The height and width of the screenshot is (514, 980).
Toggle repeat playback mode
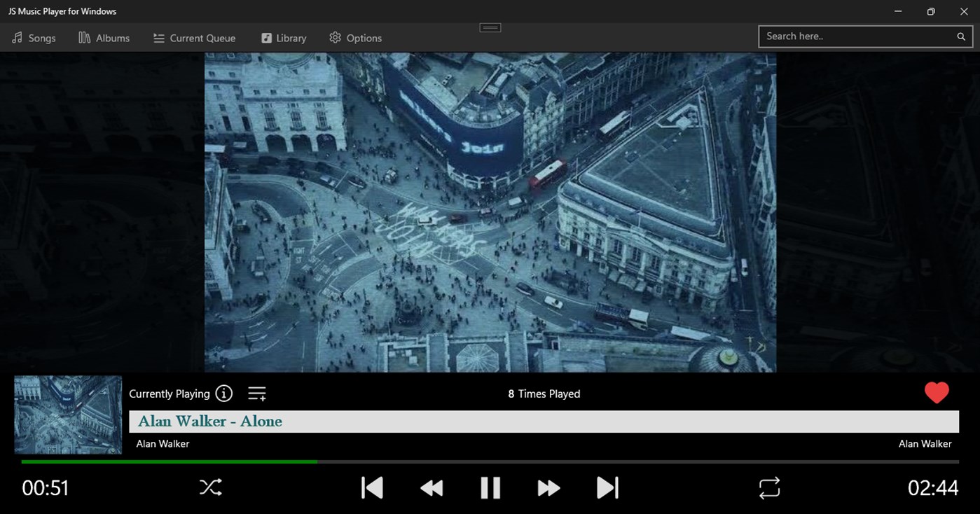[x=768, y=487]
